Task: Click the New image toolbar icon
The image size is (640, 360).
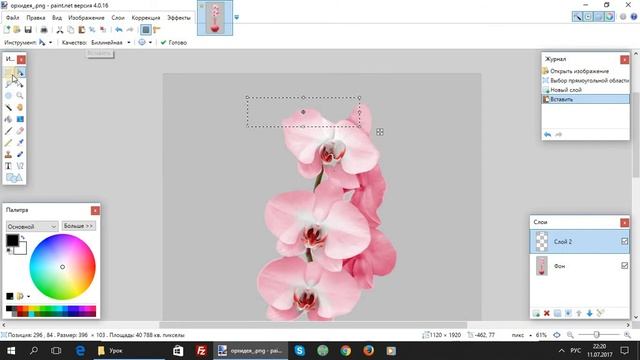Action: pos(7,30)
